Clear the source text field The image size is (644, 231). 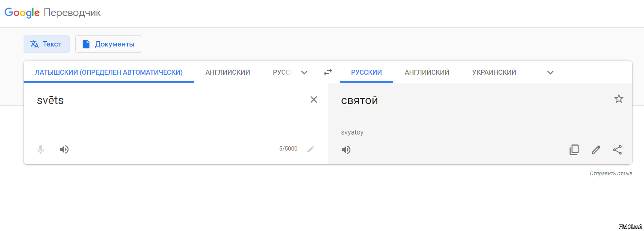314,99
